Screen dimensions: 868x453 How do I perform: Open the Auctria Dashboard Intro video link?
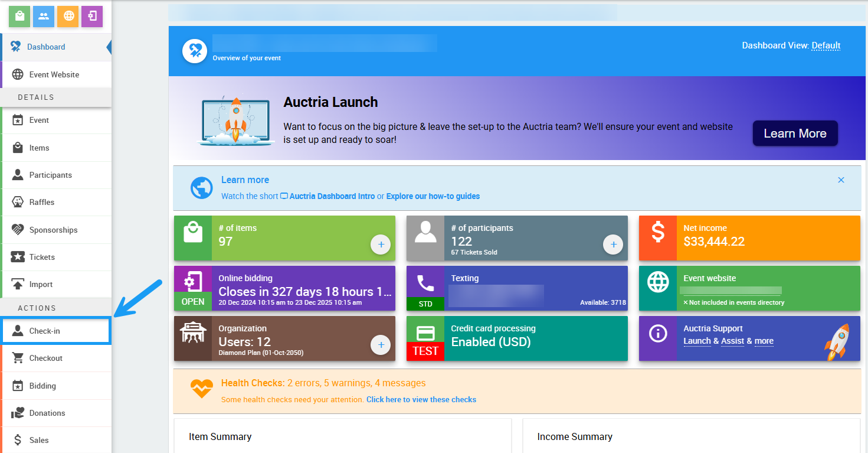point(332,196)
